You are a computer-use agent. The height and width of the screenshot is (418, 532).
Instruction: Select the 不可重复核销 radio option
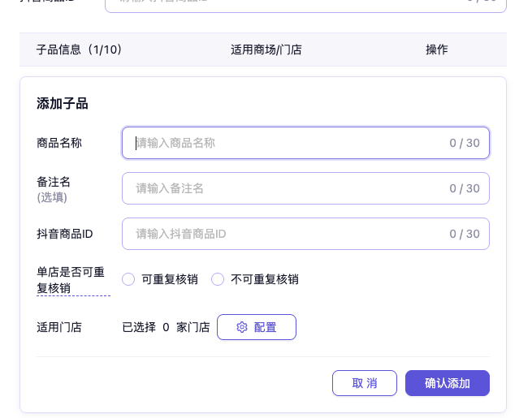218,279
